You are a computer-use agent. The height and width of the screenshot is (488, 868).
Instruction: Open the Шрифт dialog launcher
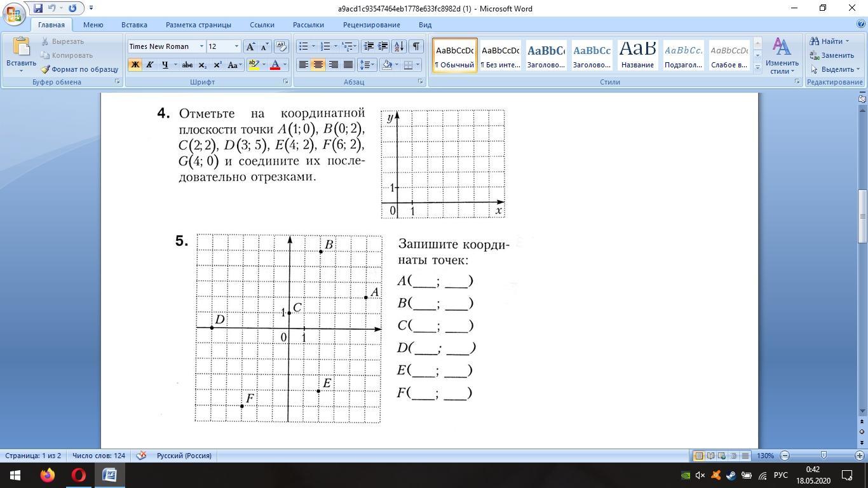(x=285, y=82)
